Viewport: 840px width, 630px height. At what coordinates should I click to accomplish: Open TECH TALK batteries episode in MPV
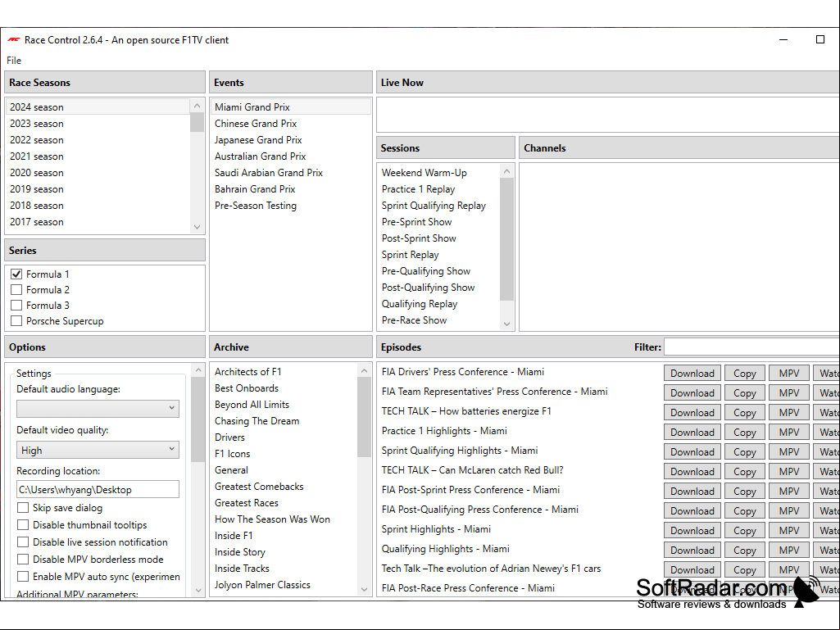point(788,413)
